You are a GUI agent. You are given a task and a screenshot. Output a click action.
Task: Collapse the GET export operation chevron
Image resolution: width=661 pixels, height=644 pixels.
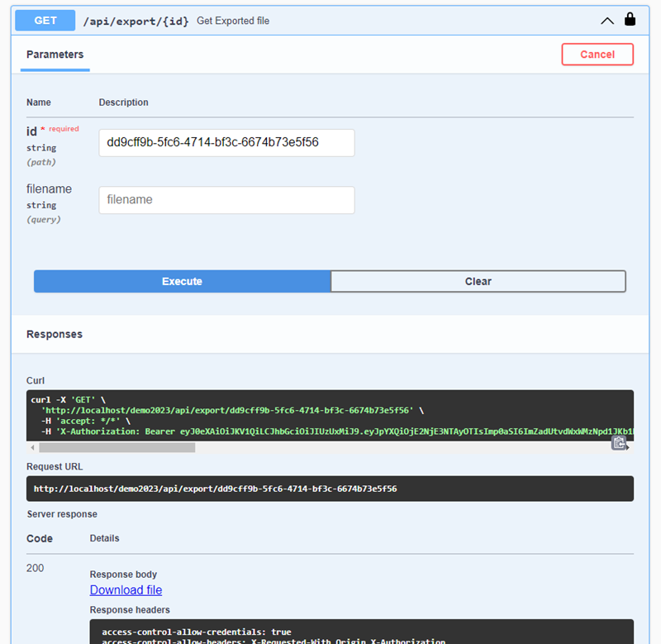[607, 21]
